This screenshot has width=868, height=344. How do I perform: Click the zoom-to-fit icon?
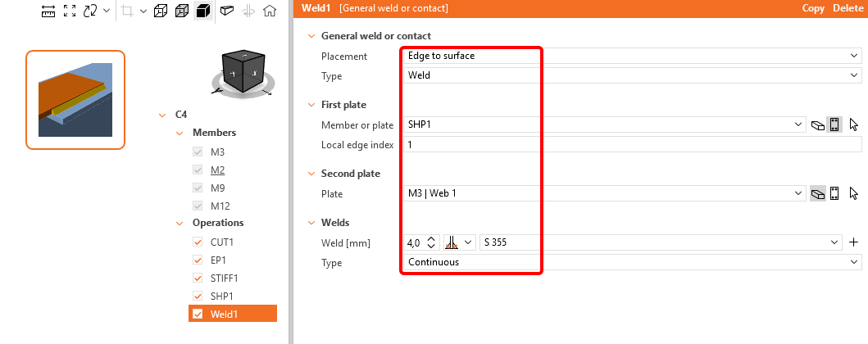(x=70, y=11)
